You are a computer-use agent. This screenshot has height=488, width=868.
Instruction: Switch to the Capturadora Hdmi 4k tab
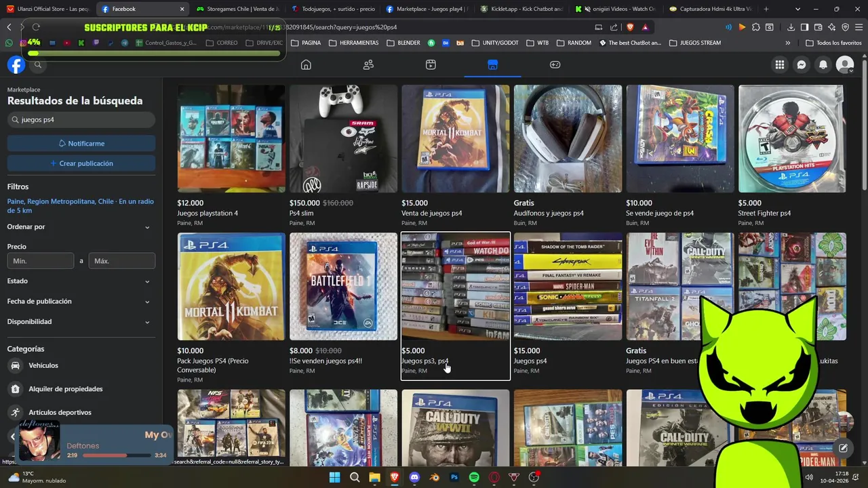pyautogui.click(x=710, y=9)
